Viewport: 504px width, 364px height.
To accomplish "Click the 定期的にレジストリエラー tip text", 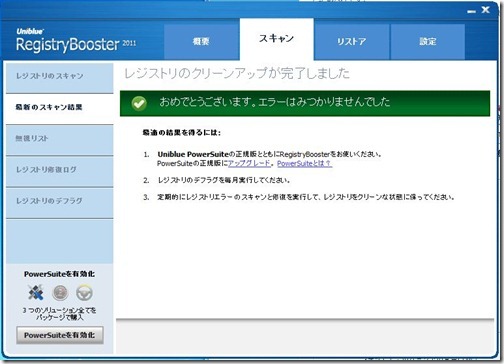I will [306, 197].
